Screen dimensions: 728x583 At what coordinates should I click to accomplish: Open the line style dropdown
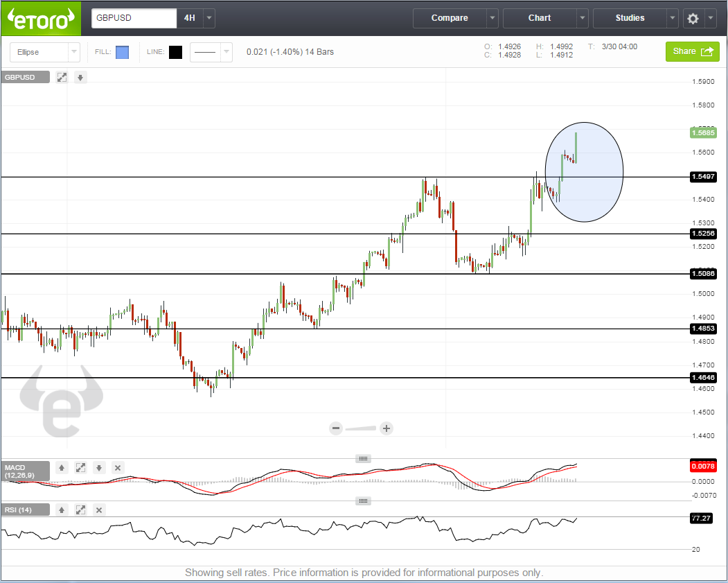[211, 52]
